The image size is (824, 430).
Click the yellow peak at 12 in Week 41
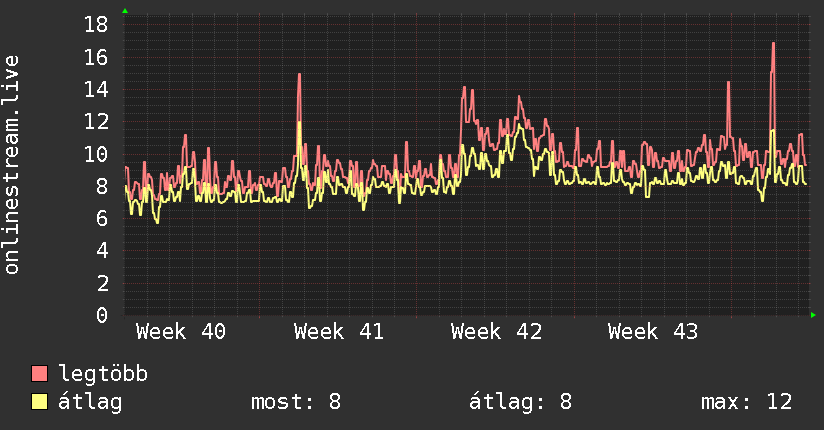tap(300, 123)
